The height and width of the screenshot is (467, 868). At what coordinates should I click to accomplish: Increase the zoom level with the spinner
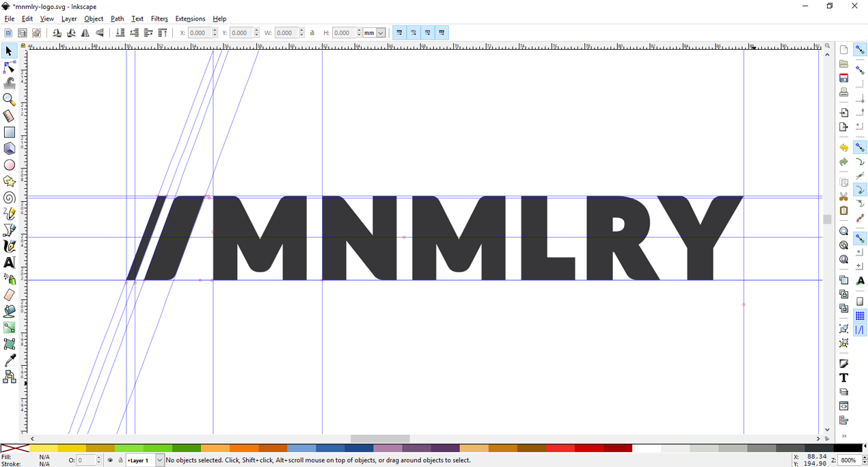864,458
